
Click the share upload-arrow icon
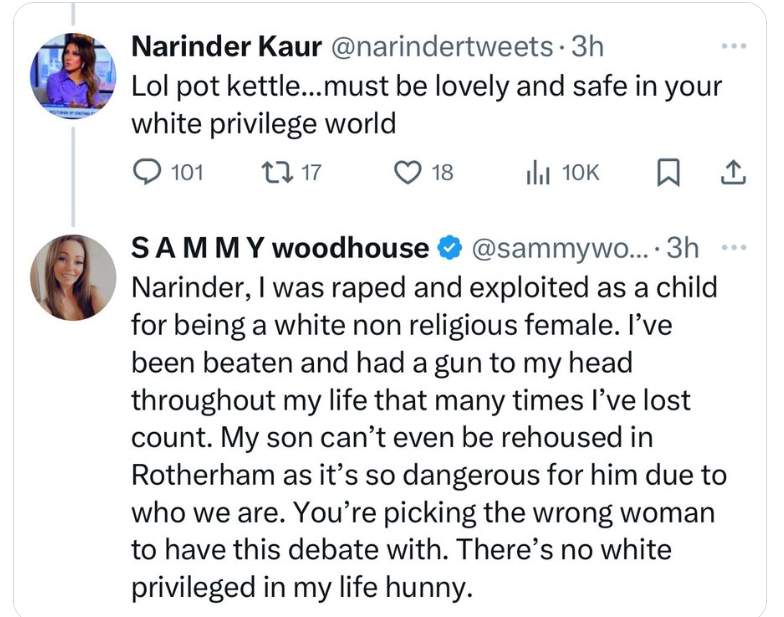[x=732, y=173]
